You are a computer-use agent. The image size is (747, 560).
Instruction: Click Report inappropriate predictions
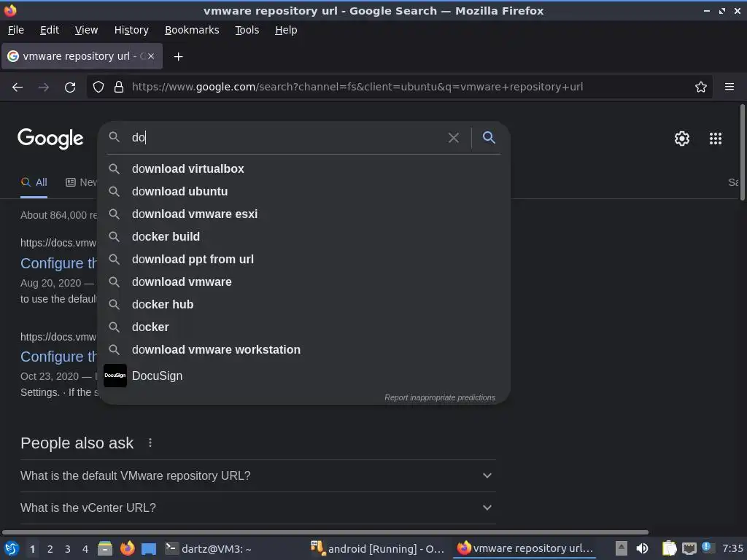pos(440,397)
